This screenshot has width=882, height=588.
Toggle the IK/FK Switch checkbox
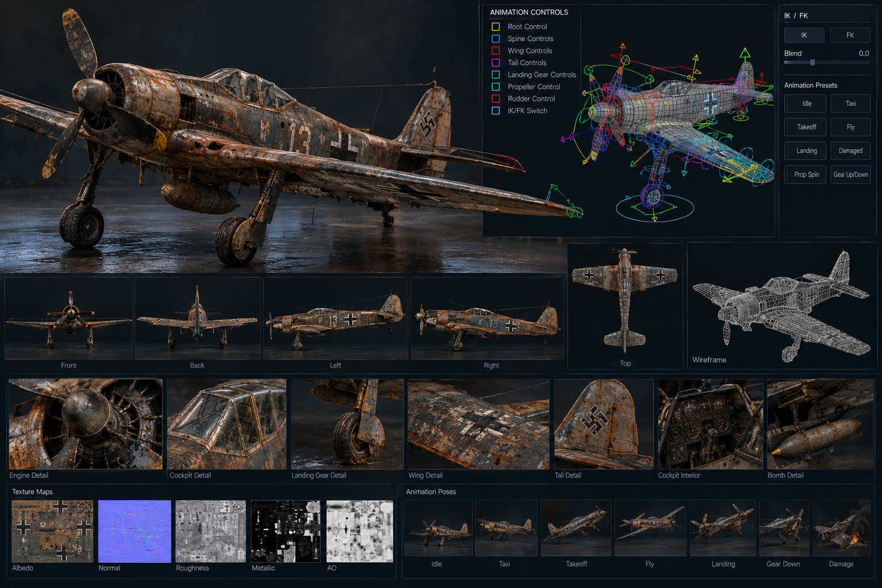[x=496, y=111]
